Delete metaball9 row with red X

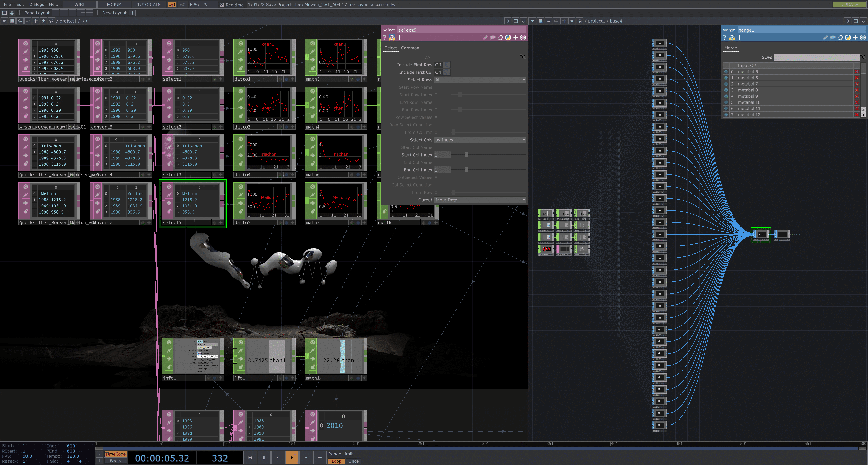857,96
